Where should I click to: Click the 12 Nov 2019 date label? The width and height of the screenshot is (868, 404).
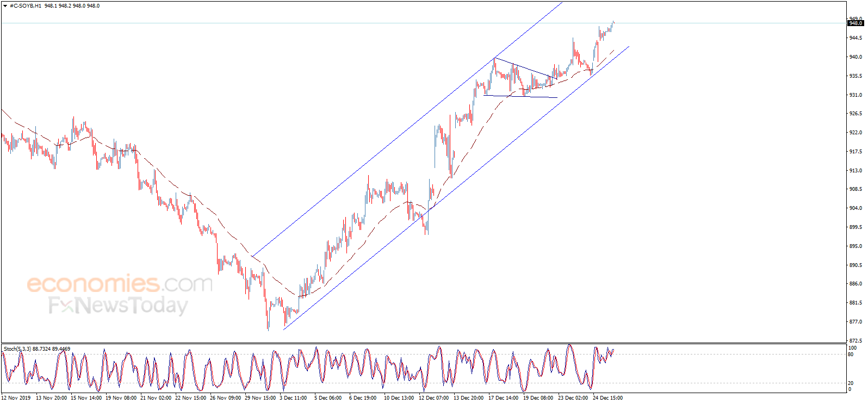click(16, 398)
